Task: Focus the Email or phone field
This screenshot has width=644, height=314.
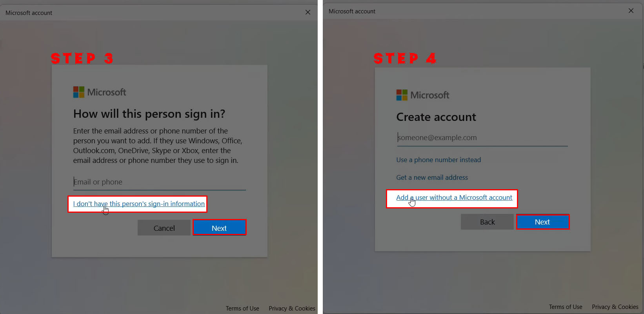Action: click(x=160, y=182)
